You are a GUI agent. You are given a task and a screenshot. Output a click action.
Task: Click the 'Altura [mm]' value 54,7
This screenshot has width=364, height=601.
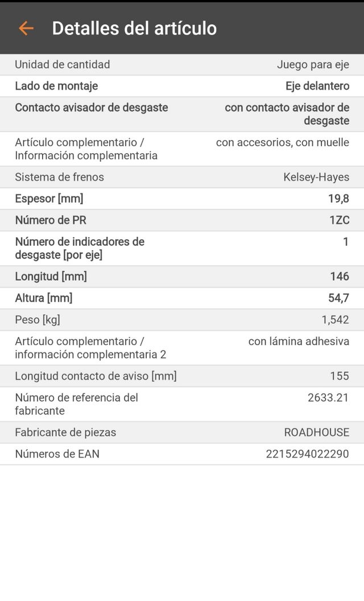tap(339, 298)
